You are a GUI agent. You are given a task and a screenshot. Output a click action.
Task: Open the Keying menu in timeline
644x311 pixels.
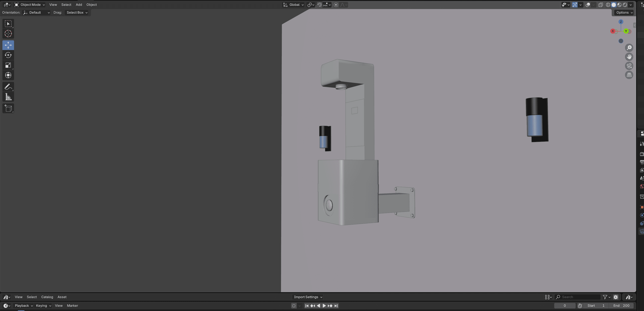[43, 306]
